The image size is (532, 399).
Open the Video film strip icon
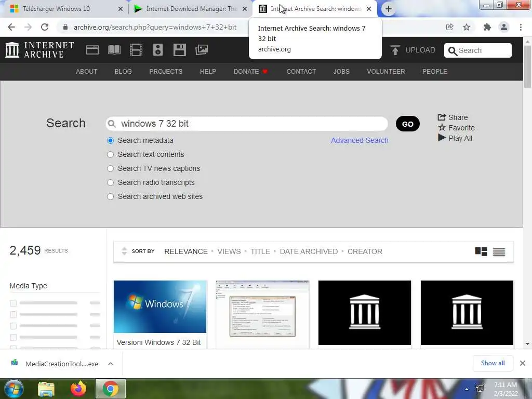pos(136,50)
